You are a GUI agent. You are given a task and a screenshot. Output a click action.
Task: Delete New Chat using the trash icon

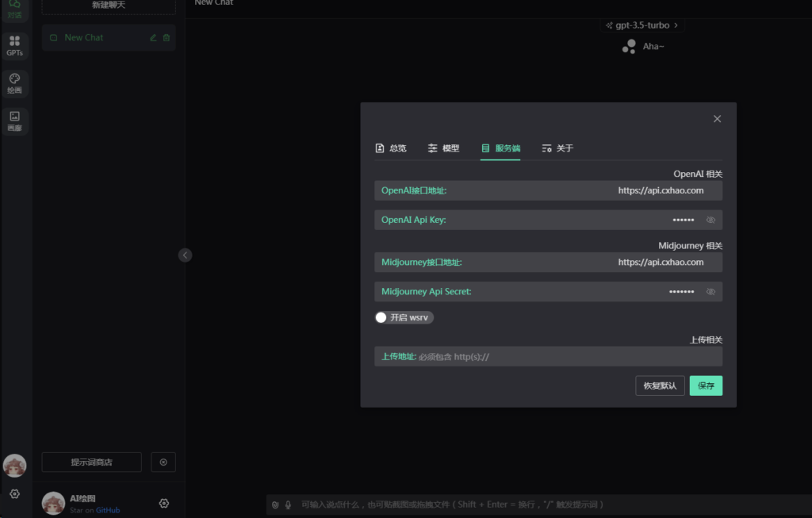[167, 38]
